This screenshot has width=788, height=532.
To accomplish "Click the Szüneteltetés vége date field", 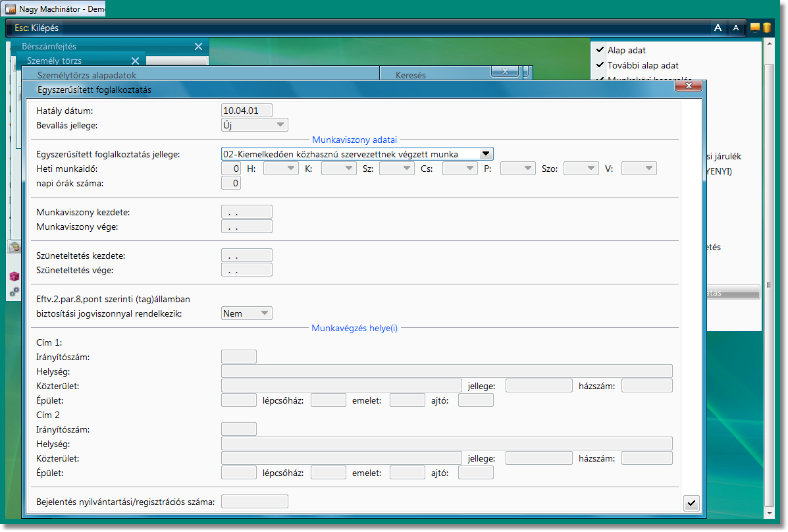I will (x=247, y=269).
